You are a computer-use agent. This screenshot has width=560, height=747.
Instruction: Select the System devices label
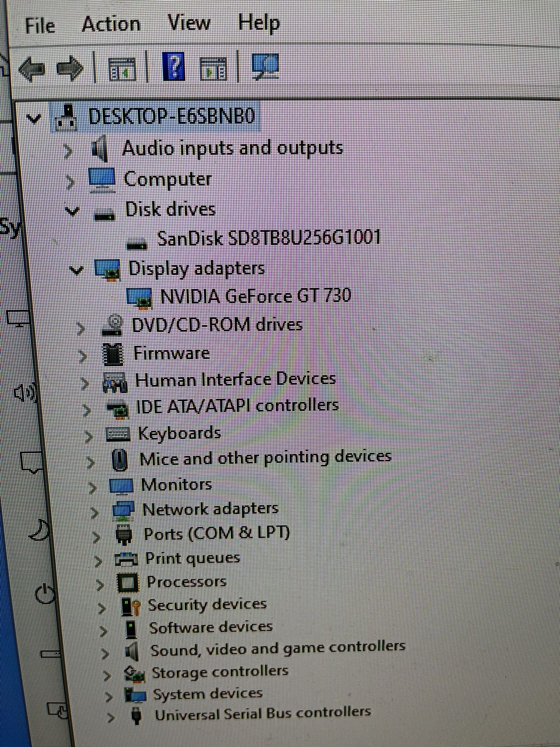click(x=208, y=694)
